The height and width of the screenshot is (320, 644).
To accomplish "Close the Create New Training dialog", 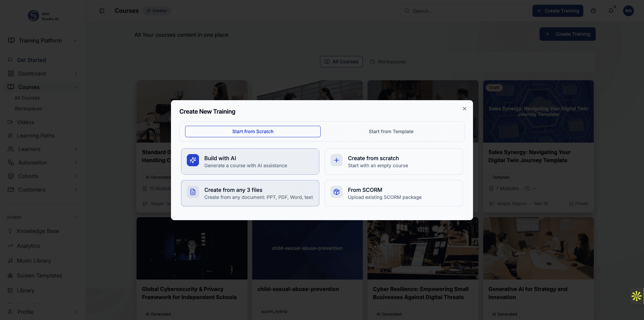I will pyautogui.click(x=465, y=109).
